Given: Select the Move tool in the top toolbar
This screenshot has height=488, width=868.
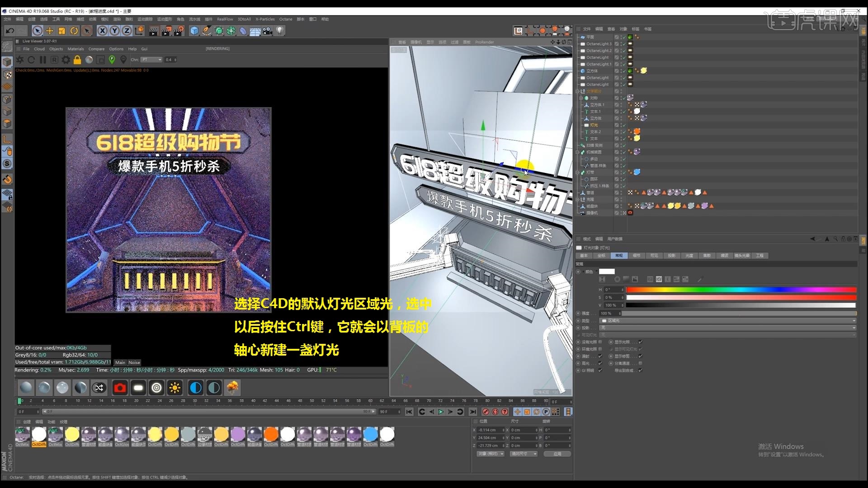Looking at the screenshot, I should click(49, 31).
